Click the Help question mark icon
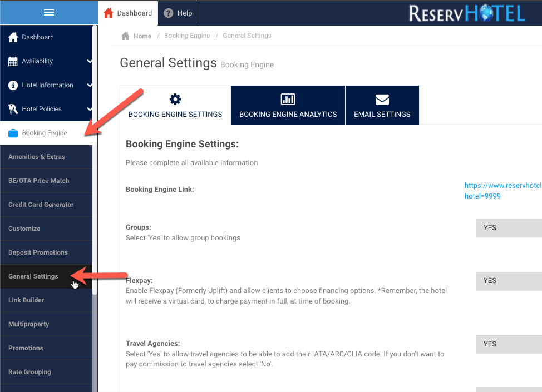Viewport: 542px width, 392px height. click(169, 13)
